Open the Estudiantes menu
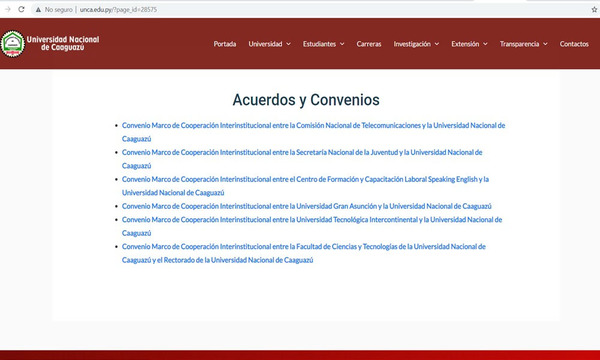The height and width of the screenshot is (360, 600). (319, 44)
